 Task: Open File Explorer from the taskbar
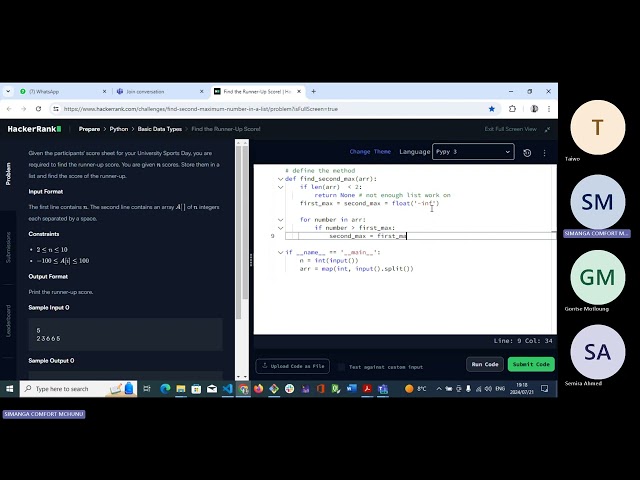pyautogui.click(x=180, y=389)
